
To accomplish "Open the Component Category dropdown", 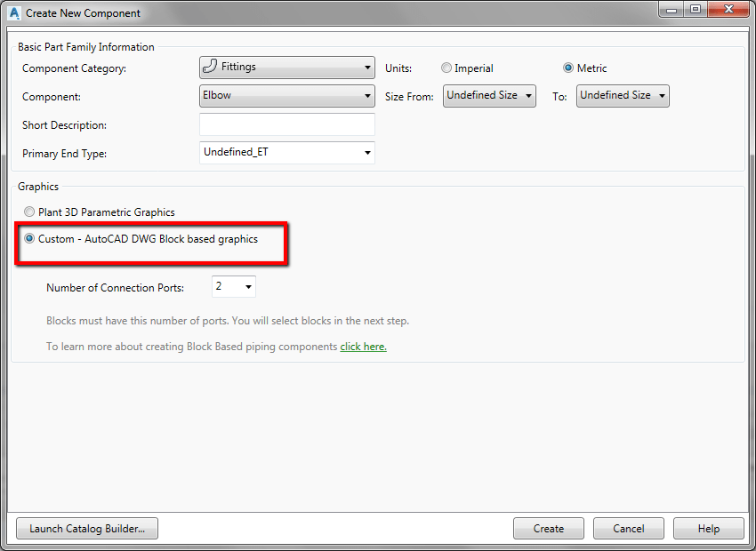I will [x=287, y=68].
